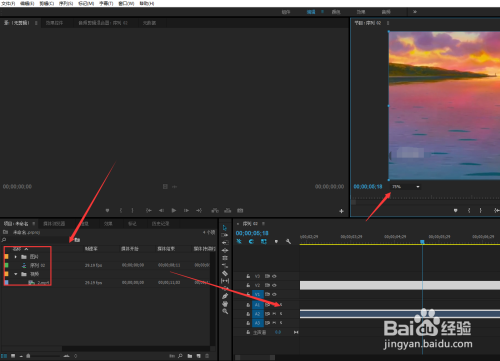Image resolution: width=500 pixels, height=361 pixels.
Task: Click Mark In in the Program monitor
Action: 469,210
